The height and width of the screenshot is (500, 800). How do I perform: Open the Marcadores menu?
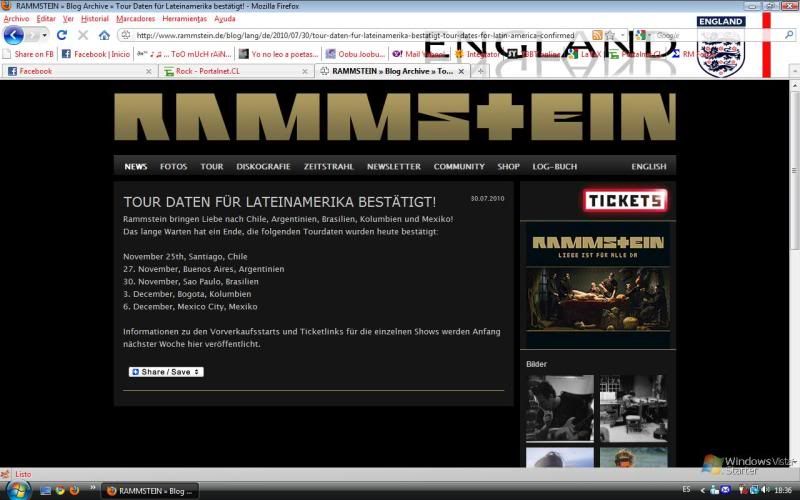(135, 19)
